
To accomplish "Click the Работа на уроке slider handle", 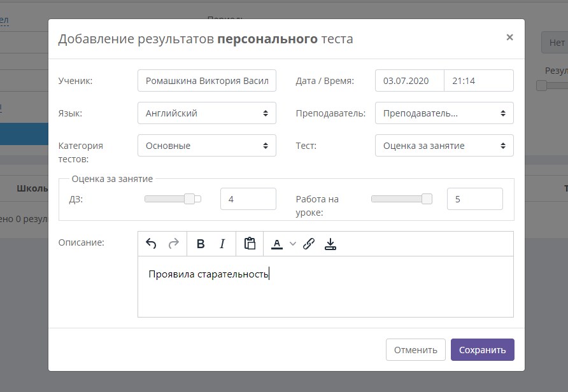I will pos(427,199).
